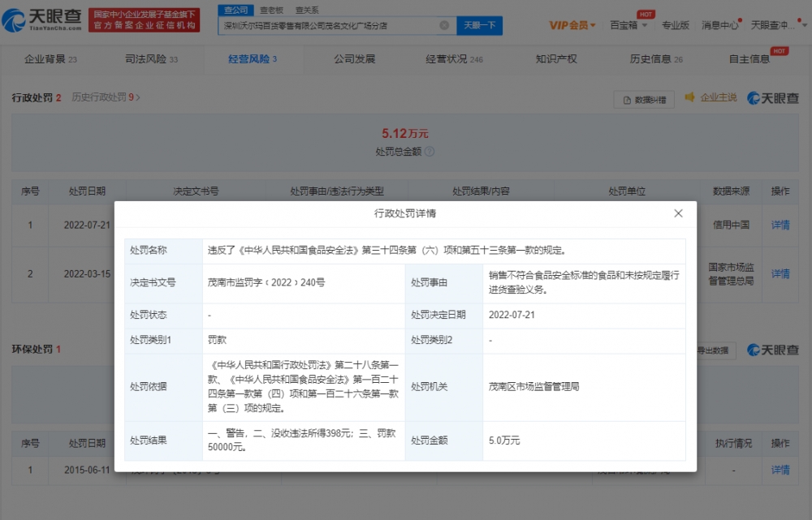
Task: Click the 处罚事由/违法行为类型 column header
Action: (337, 191)
